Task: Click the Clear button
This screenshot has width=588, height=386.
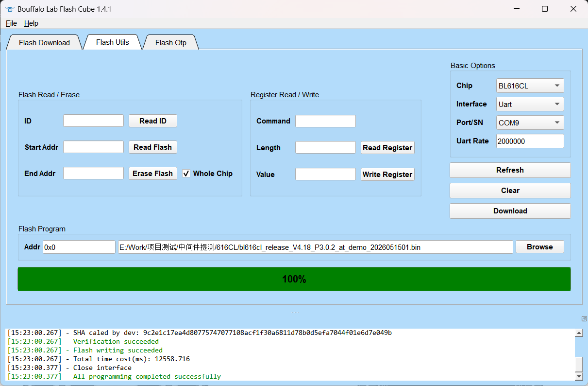Action: pos(510,191)
